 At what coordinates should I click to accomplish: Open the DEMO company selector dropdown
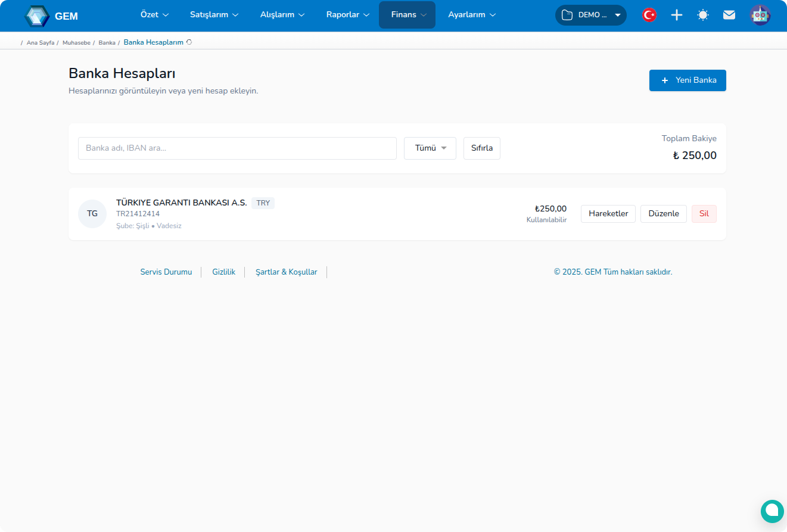[591, 15]
